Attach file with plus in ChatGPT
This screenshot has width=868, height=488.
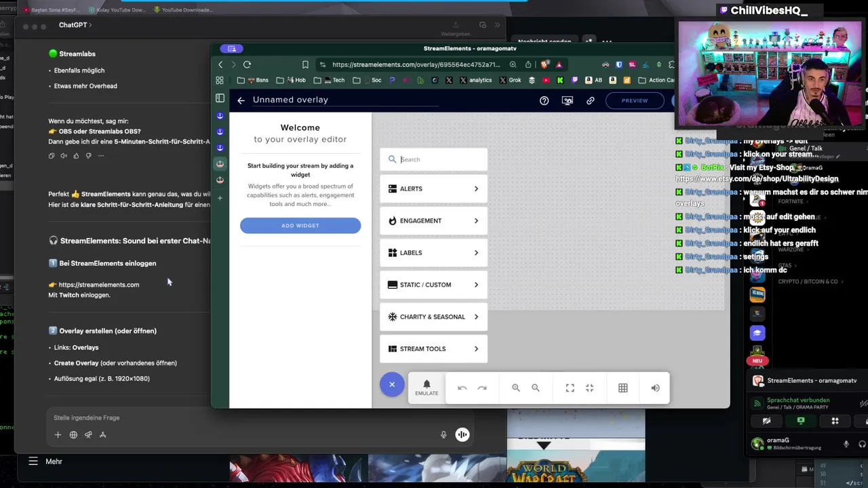[58, 434]
